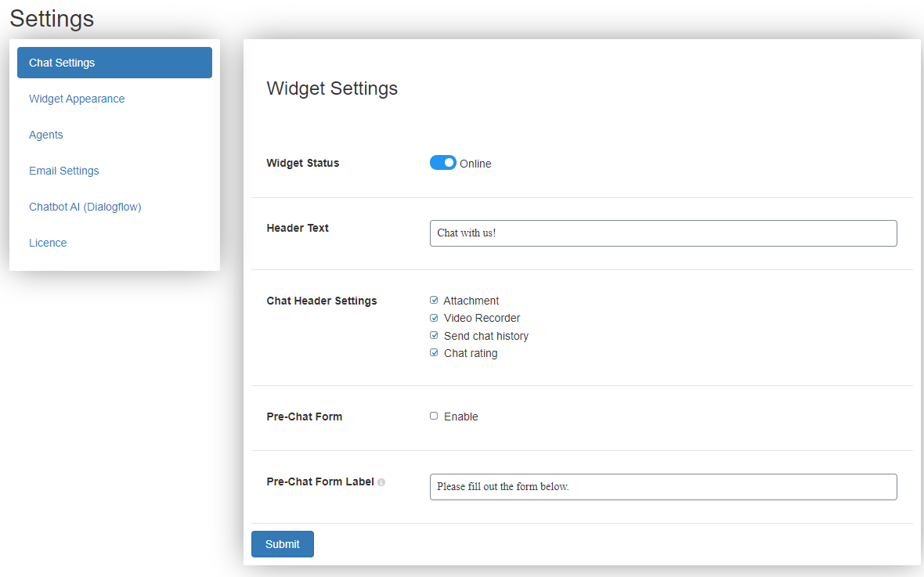This screenshot has width=924, height=577.
Task: Click the Video Recorder label text
Action: (x=482, y=319)
